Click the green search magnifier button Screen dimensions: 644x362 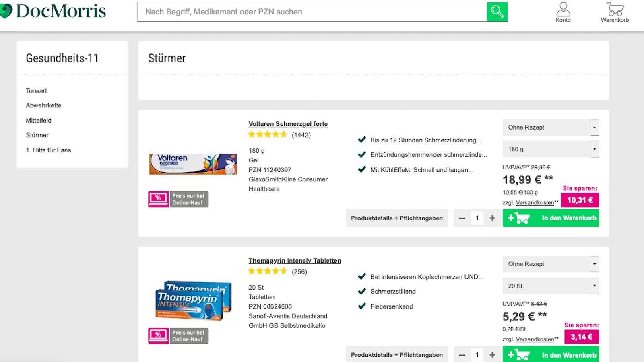click(497, 12)
